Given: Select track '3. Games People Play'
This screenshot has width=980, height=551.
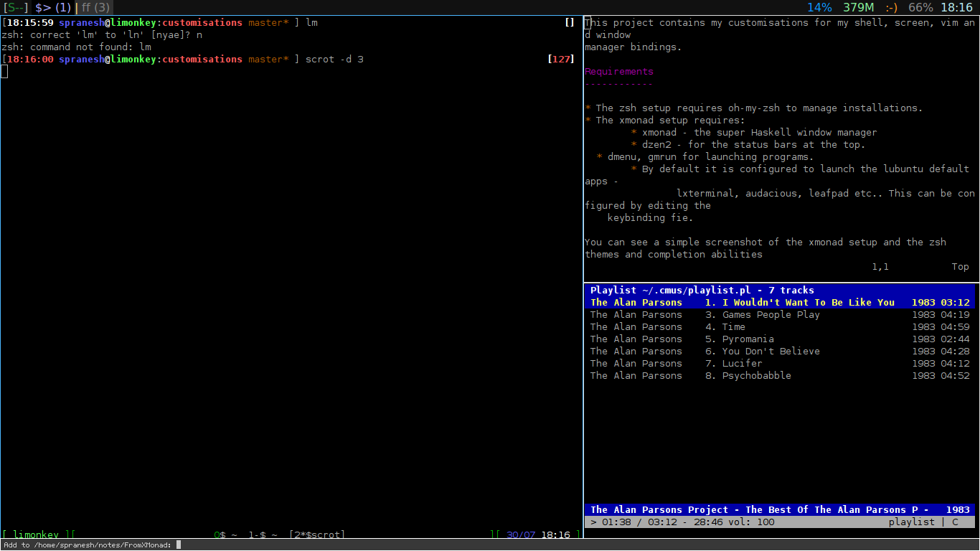Looking at the screenshot, I should coord(780,315).
